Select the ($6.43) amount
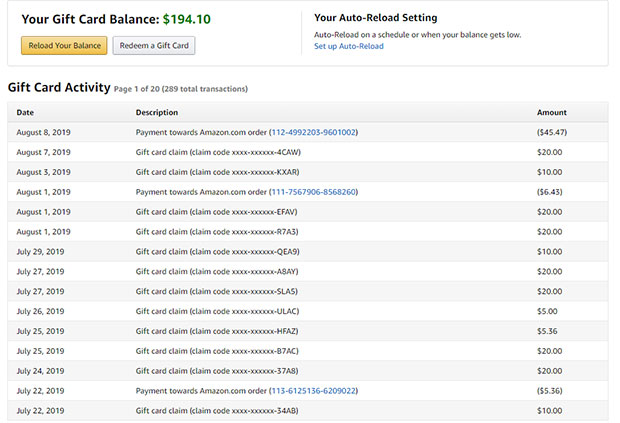 pos(549,192)
